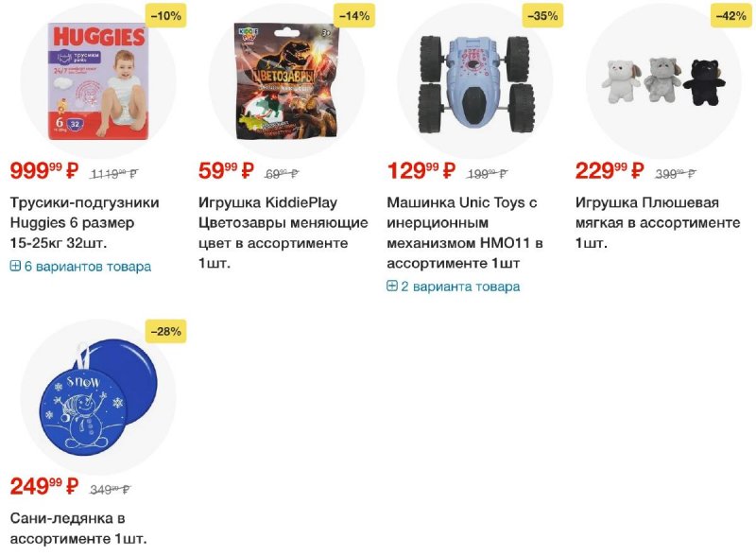
Task: Open the plush bears toy image
Action: click(x=663, y=81)
